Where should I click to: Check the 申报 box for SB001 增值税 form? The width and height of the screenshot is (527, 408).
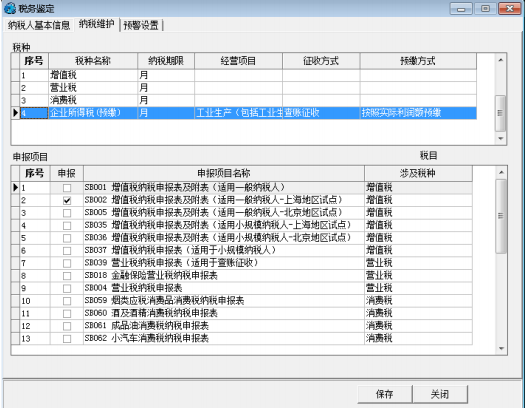click(67, 188)
